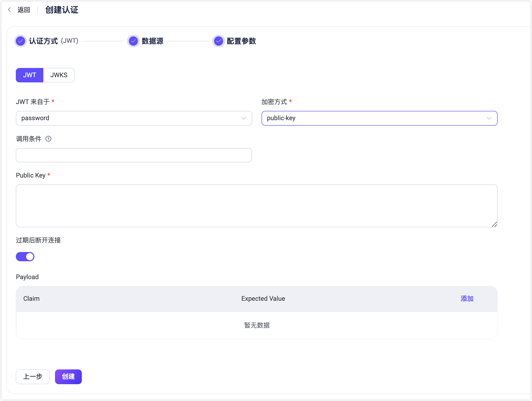
Task: Click the 上一步 button
Action: (33, 377)
